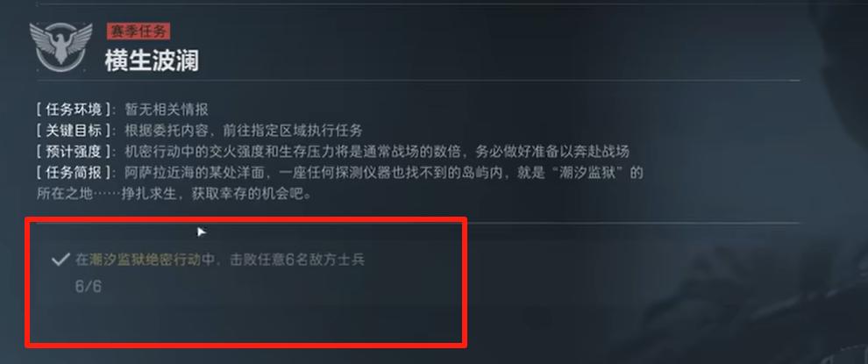Image resolution: width=868 pixels, height=364 pixels.
Task: Select the 横生波澜 mission title
Action: click(x=152, y=61)
